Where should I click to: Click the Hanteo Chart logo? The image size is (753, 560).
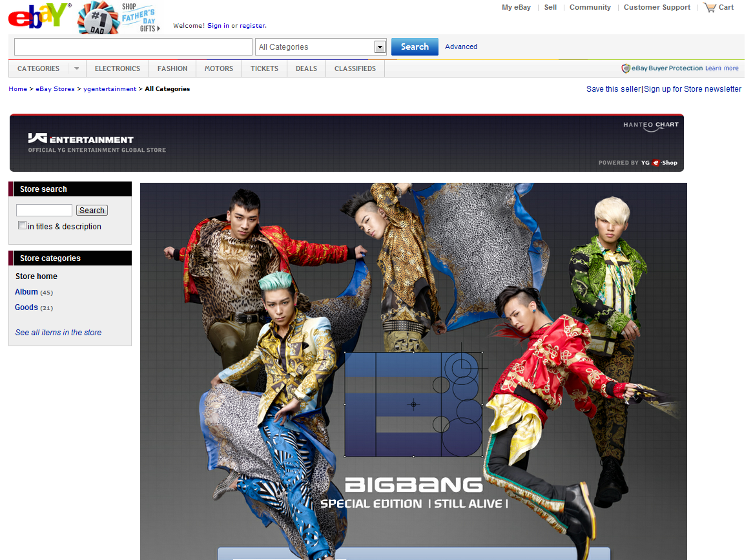(651, 125)
